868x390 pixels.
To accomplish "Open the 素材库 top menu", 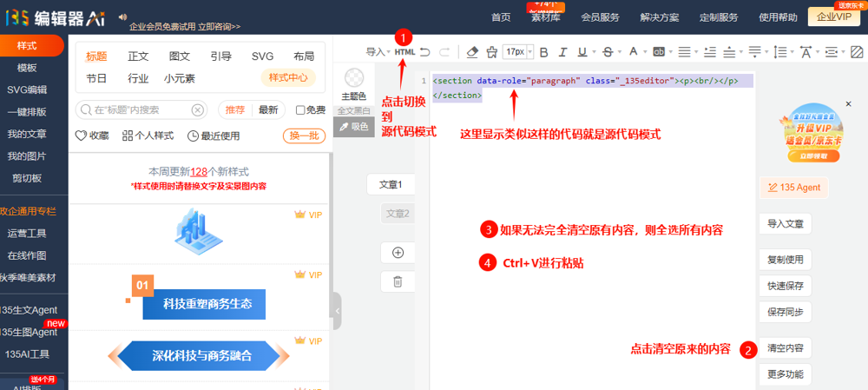I will [x=547, y=17].
